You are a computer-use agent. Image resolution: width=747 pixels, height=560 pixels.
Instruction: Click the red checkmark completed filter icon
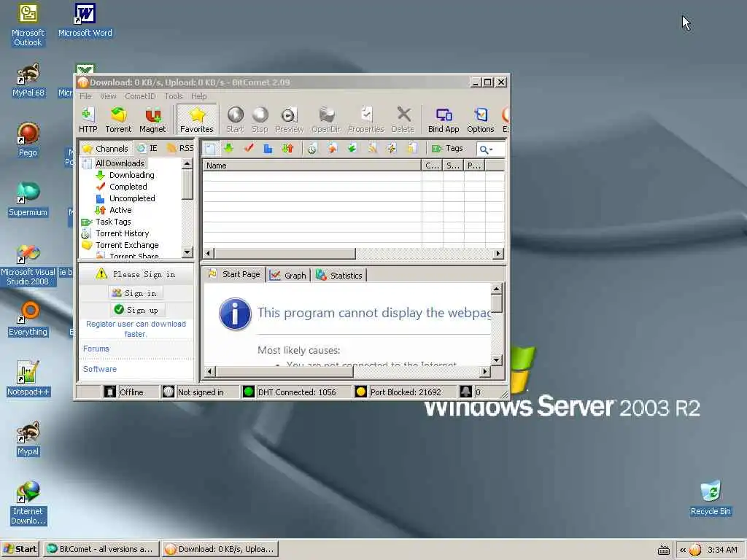pos(249,149)
